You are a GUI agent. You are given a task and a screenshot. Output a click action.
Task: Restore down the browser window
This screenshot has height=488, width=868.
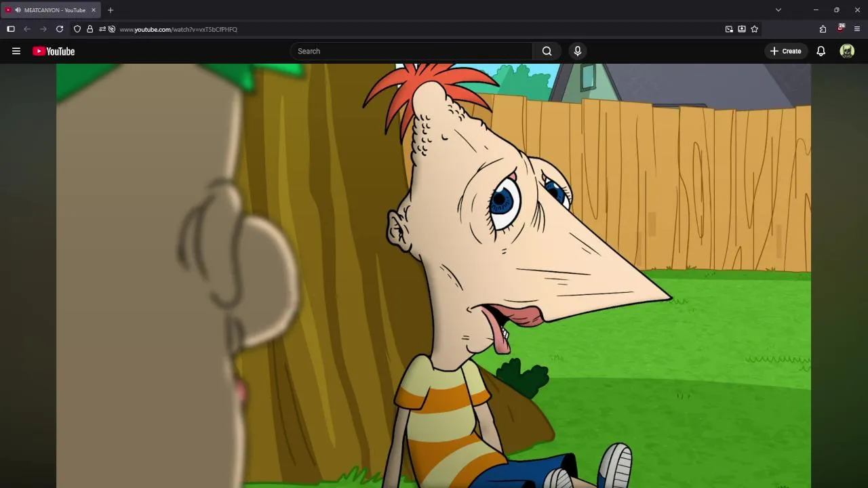[x=837, y=10]
